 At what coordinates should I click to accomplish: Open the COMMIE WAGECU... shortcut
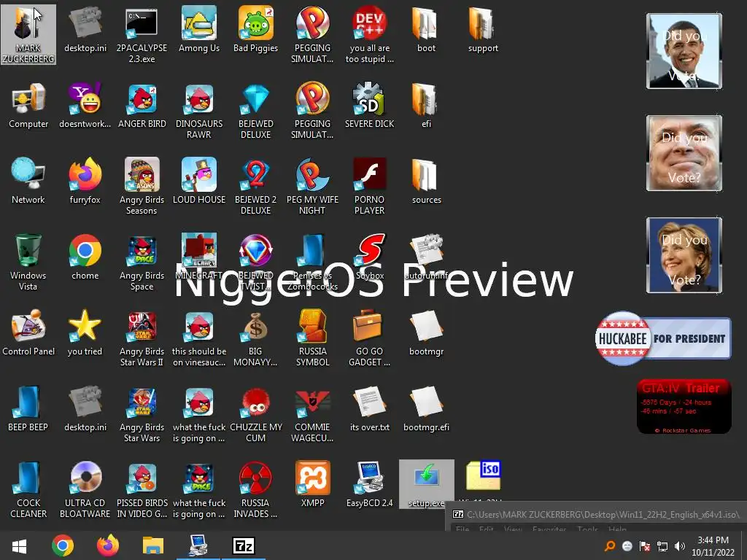click(x=312, y=414)
